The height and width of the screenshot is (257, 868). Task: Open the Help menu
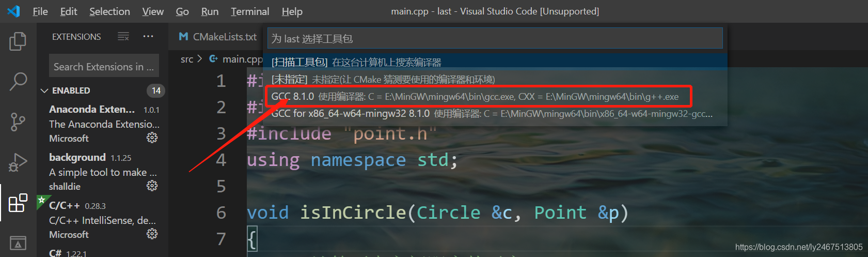(x=292, y=11)
